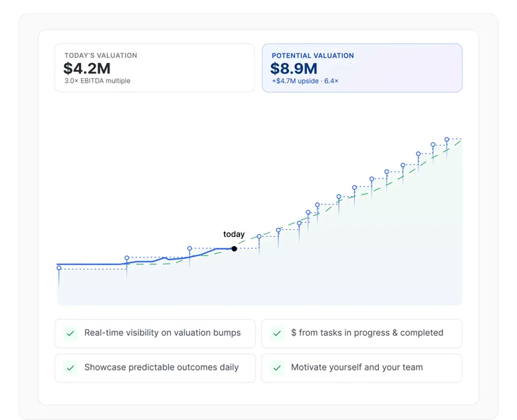Select "Showcase predictable outcomes daily" item
517x420 pixels.
155,368
